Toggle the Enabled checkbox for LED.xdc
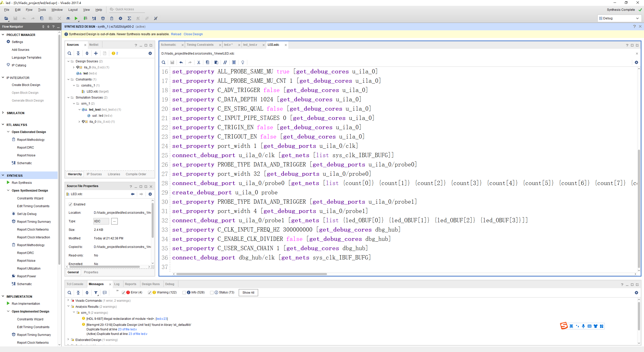 point(70,204)
